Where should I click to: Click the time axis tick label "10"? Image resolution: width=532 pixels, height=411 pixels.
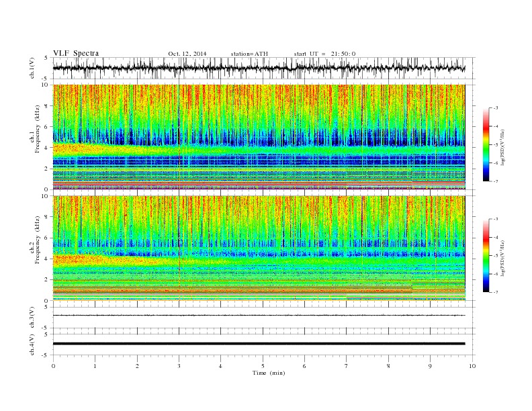pyautogui.click(x=472, y=366)
